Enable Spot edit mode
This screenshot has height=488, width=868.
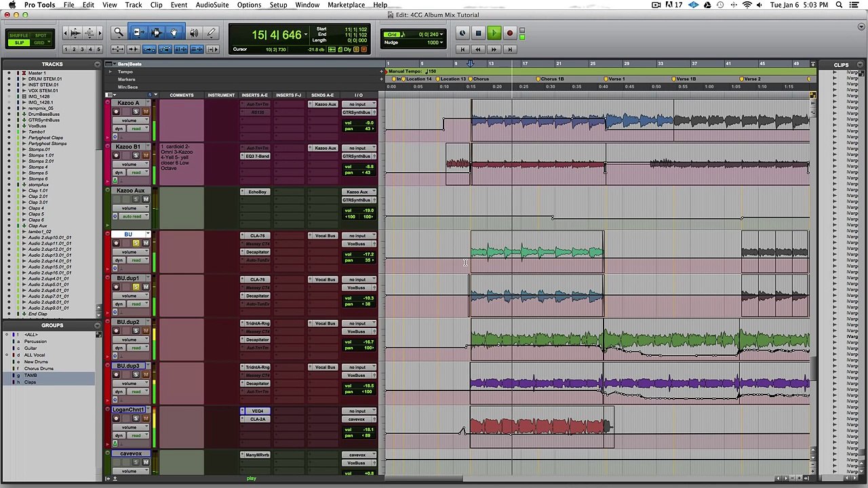click(x=41, y=35)
